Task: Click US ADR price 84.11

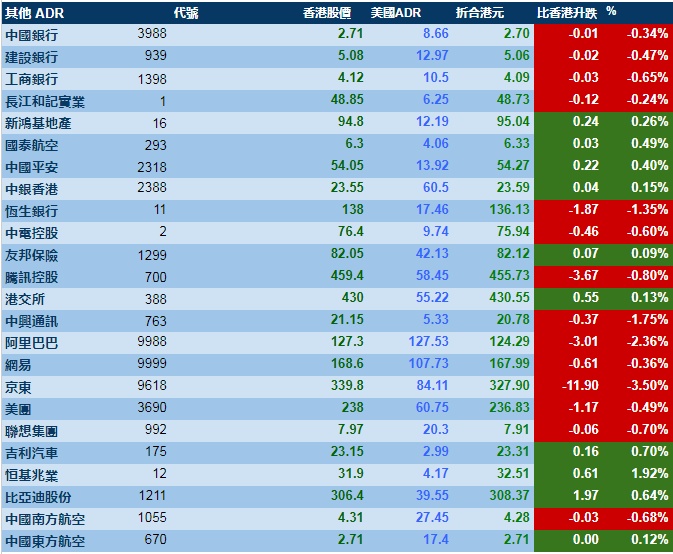Action: [432, 385]
